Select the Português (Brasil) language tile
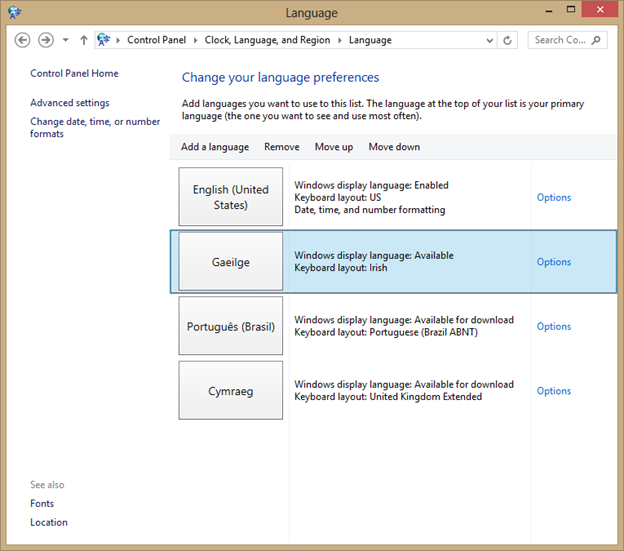The image size is (624, 551). [231, 326]
